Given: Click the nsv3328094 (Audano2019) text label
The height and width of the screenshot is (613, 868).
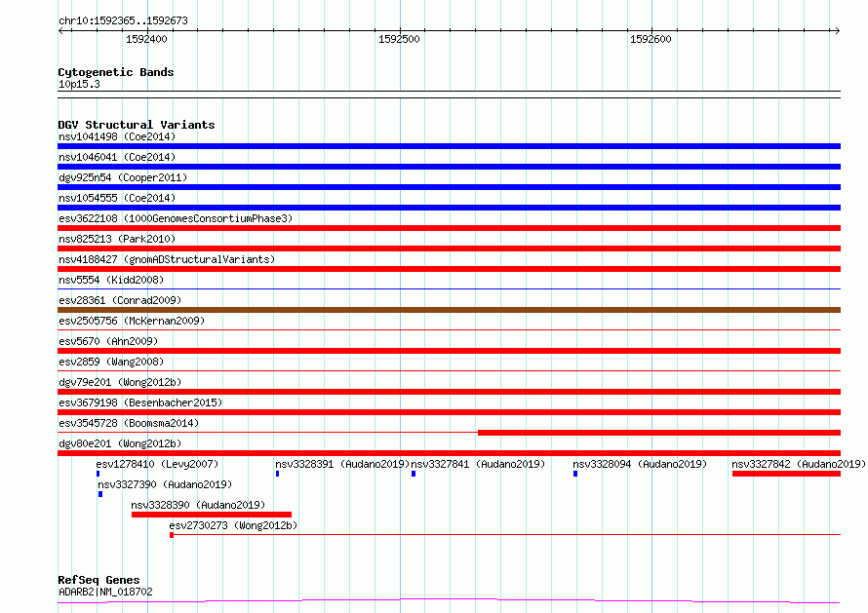Looking at the screenshot, I should [640, 464].
